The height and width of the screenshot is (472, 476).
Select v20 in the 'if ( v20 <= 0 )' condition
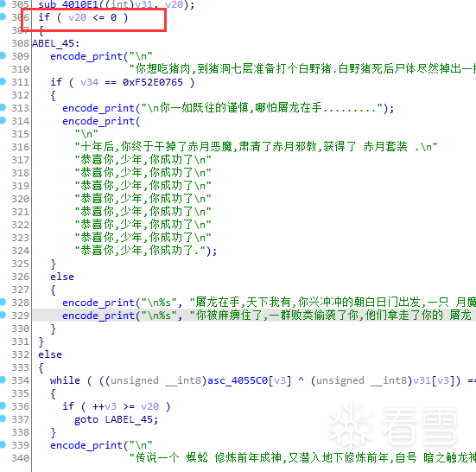click(78, 17)
